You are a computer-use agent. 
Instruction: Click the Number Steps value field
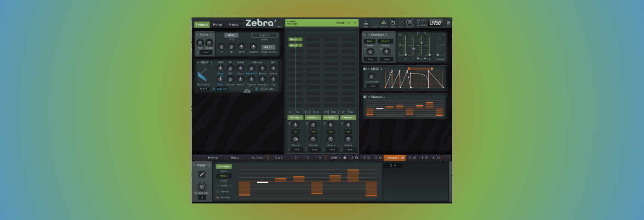[202, 197]
